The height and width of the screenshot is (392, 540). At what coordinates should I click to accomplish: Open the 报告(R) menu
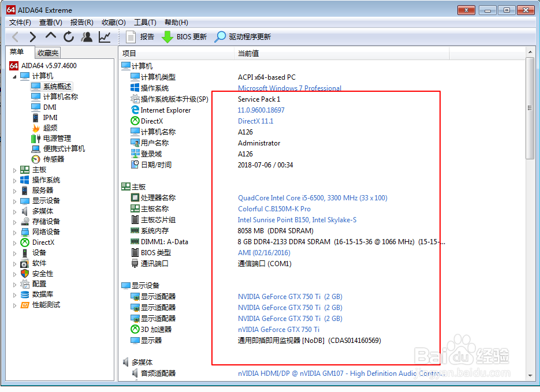(x=81, y=23)
